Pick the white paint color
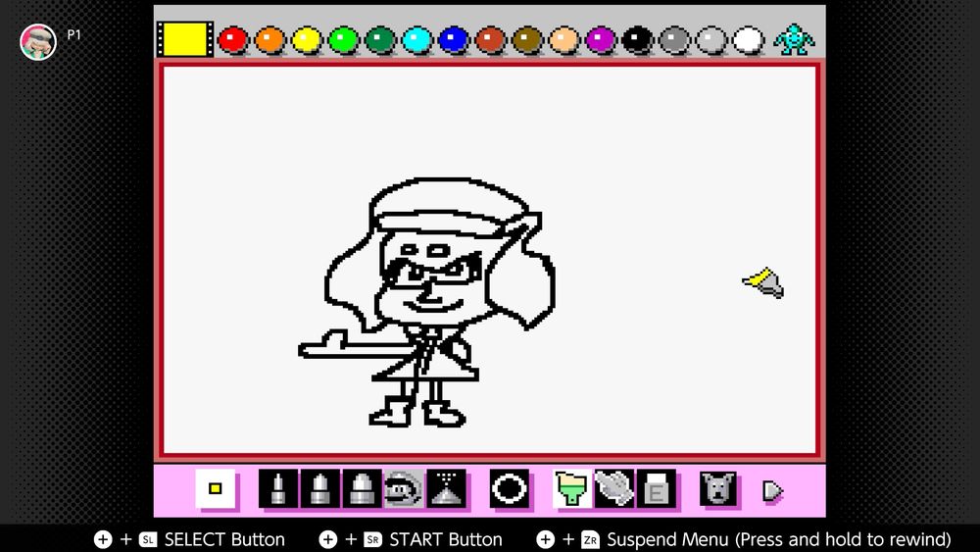980x552 pixels. coord(748,40)
